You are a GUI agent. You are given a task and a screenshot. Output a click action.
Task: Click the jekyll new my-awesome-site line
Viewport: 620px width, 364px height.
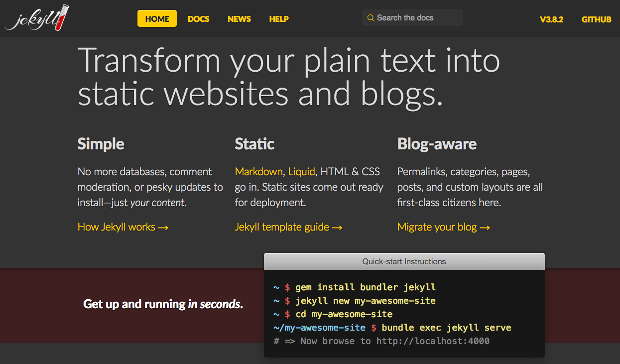point(355,301)
